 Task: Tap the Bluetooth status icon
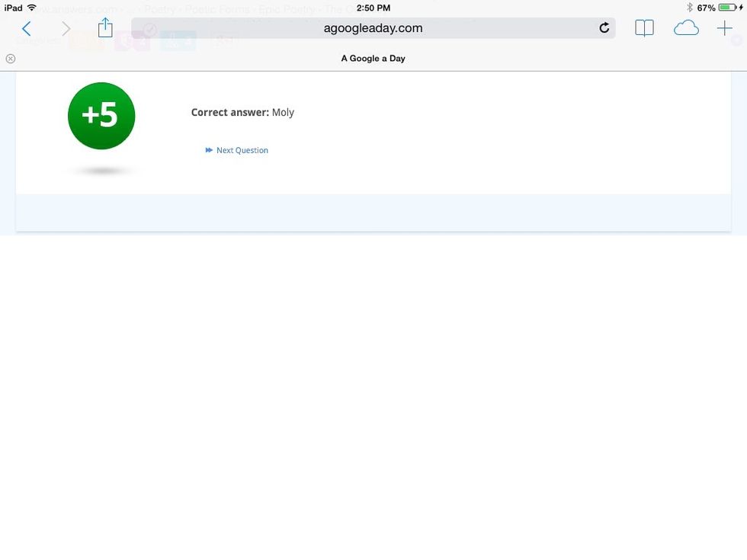click(689, 8)
